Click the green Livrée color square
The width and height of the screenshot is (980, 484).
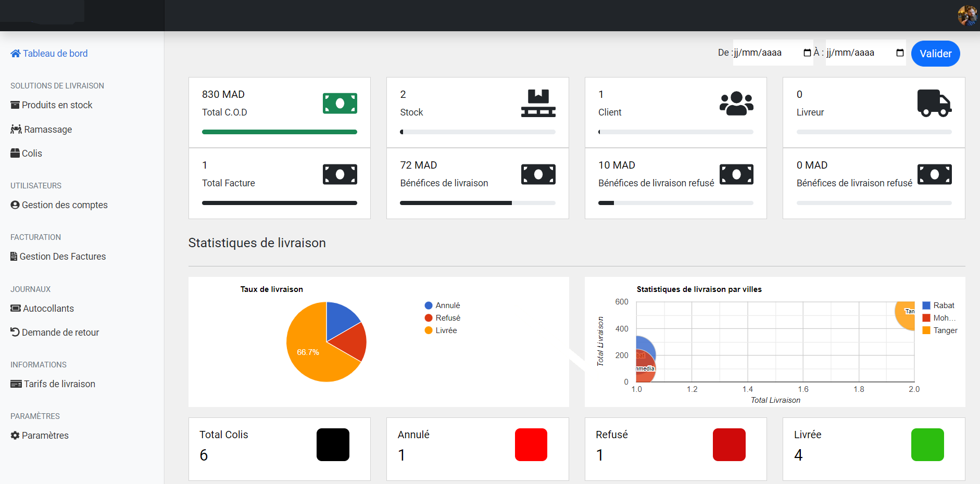click(927, 445)
